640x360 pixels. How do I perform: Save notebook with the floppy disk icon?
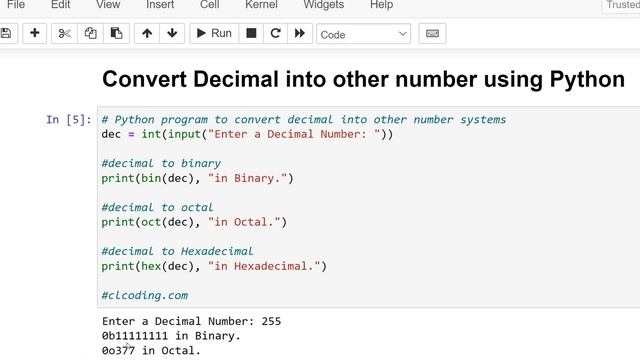7,33
